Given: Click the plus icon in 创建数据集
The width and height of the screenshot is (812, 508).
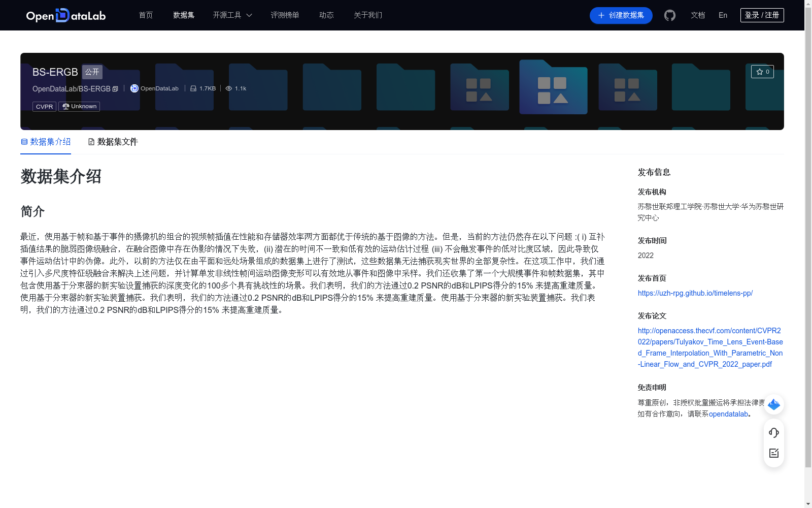Looking at the screenshot, I should click(601, 15).
